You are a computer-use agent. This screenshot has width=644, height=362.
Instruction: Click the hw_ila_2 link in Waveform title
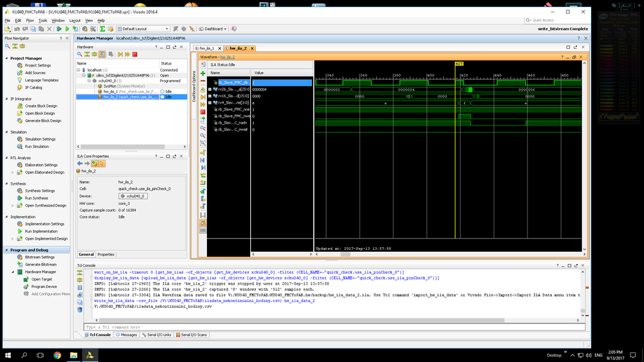[x=227, y=57]
